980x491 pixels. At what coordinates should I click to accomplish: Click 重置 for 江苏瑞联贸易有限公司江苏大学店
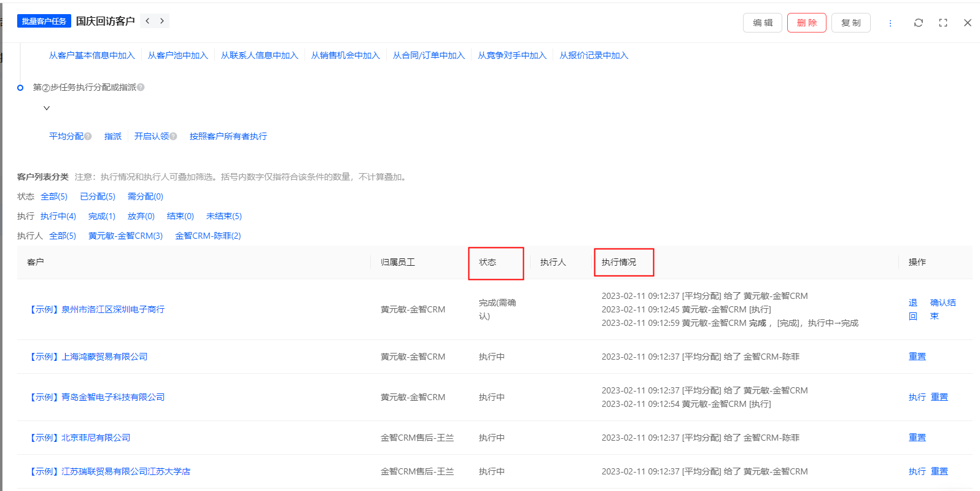939,471
